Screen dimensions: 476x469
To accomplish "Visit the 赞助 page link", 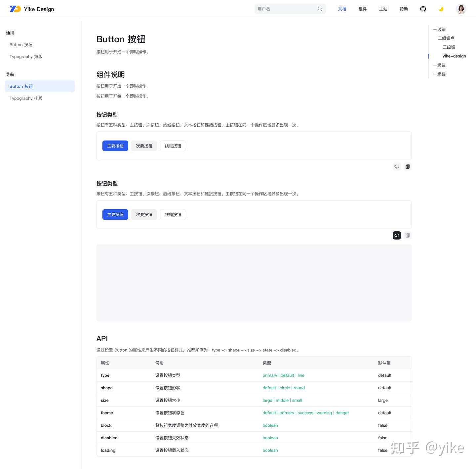I will point(403,9).
